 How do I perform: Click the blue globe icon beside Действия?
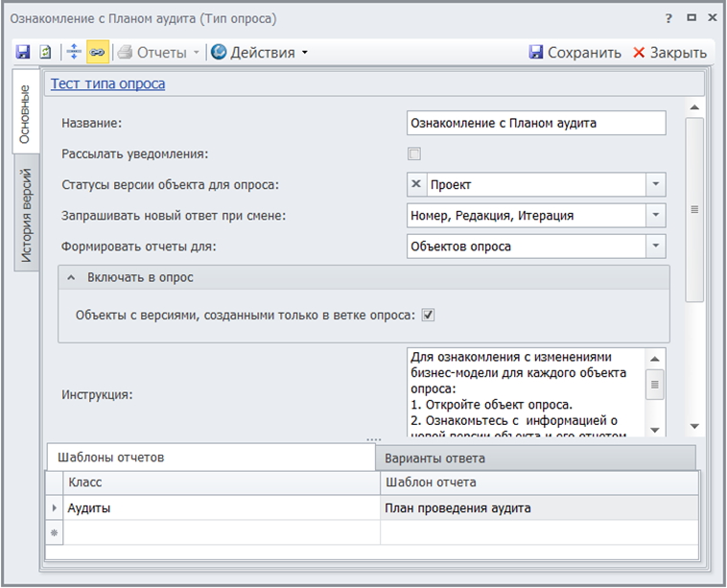(x=219, y=52)
